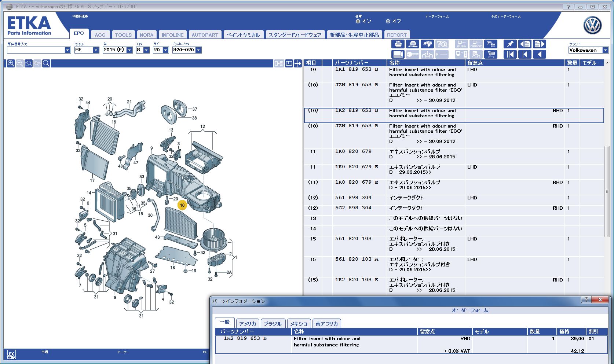Click the move-divider arrows icon
This screenshot has height=364, width=614.
297,63
